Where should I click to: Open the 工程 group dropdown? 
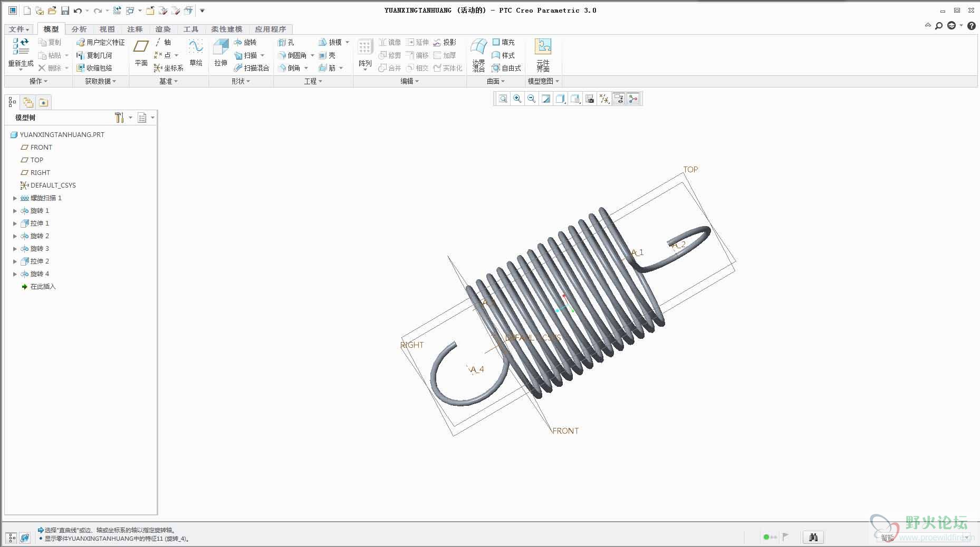pyautogui.click(x=313, y=81)
